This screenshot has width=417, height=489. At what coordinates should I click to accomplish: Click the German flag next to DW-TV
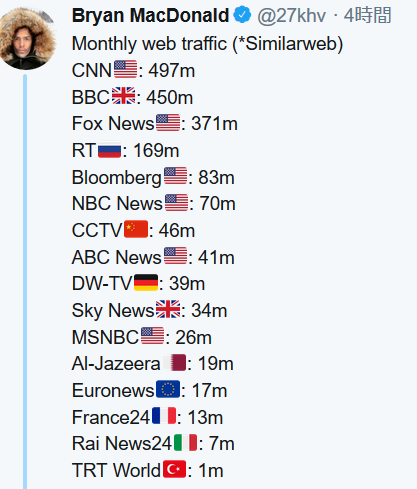[x=146, y=282]
